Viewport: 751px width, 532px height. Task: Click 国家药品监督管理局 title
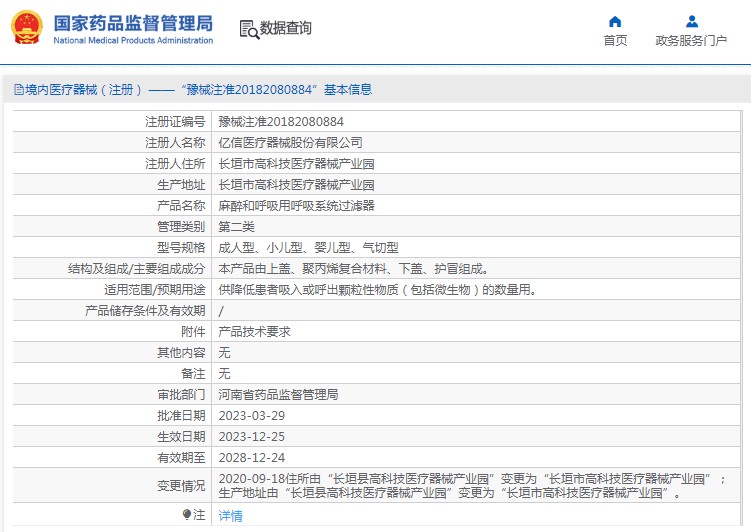(133, 23)
